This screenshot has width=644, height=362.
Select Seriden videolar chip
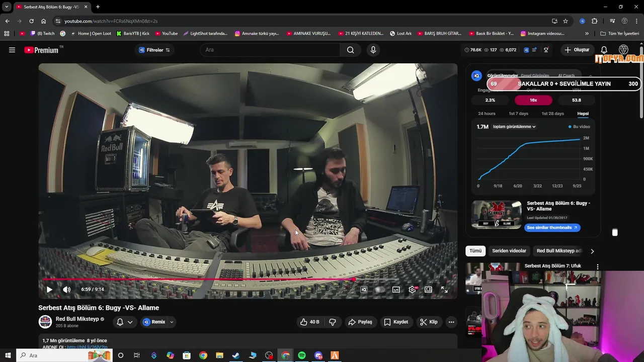click(509, 251)
